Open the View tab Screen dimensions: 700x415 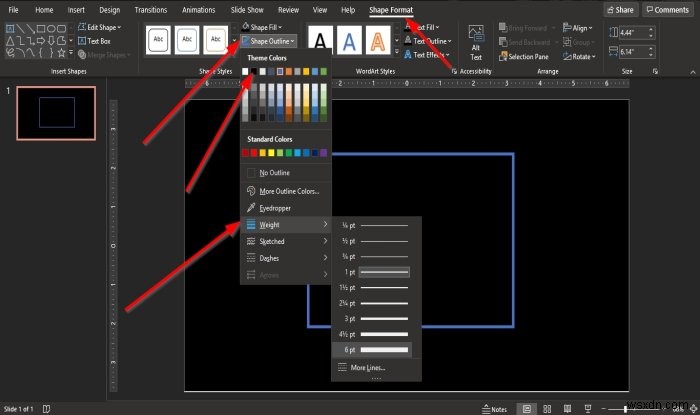coord(320,10)
